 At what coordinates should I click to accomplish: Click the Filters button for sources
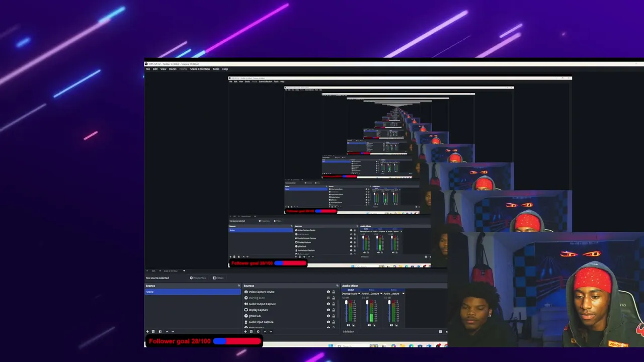(x=218, y=278)
